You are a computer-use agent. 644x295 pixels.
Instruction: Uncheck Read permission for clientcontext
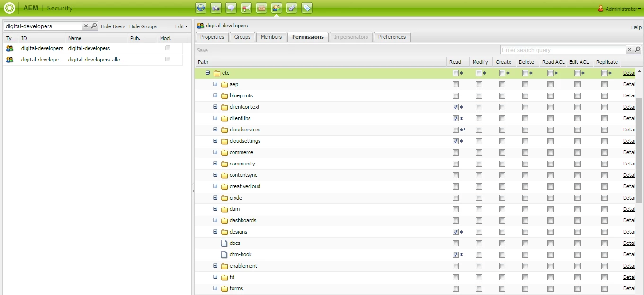tap(456, 107)
